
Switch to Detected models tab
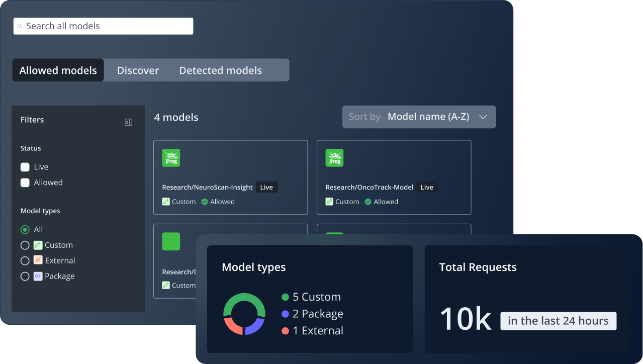220,70
